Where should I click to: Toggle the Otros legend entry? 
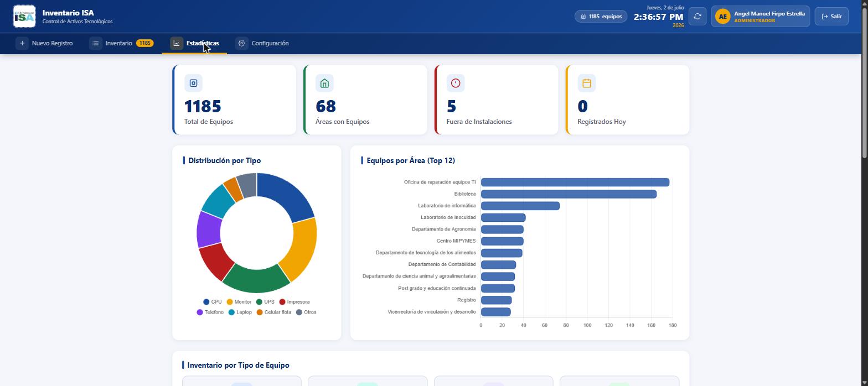pos(307,312)
